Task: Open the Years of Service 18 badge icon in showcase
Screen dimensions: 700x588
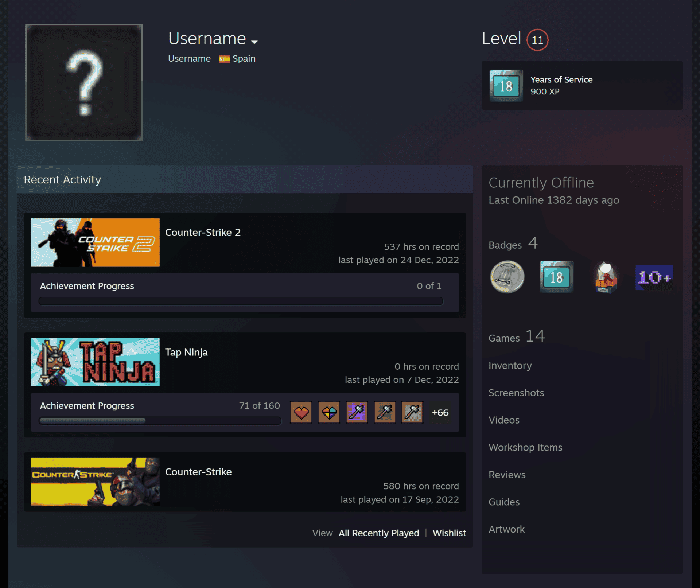Action: click(506, 86)
